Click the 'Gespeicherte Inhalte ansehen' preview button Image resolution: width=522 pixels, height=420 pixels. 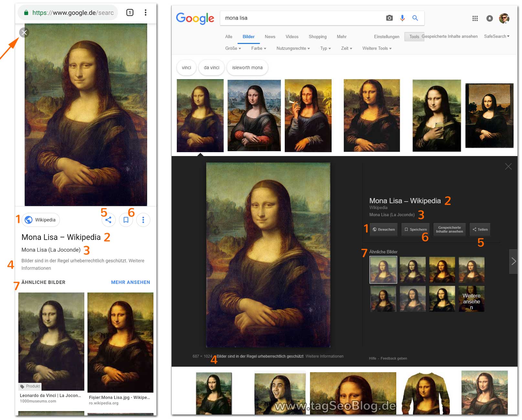coord(450,229)
